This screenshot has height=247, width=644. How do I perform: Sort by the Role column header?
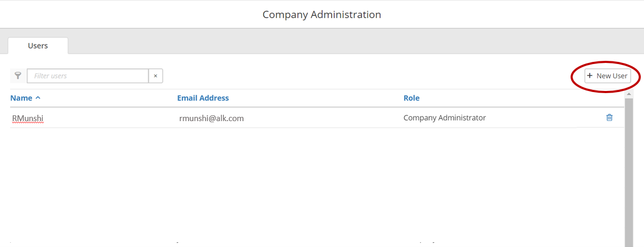coord(411,98)
